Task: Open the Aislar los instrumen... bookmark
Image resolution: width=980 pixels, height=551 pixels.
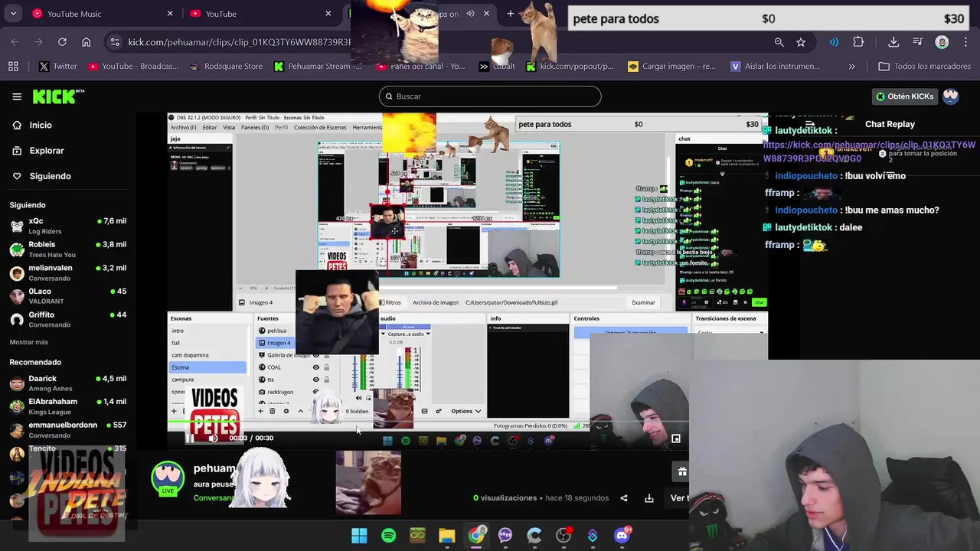Action: (x=774, y=67)
